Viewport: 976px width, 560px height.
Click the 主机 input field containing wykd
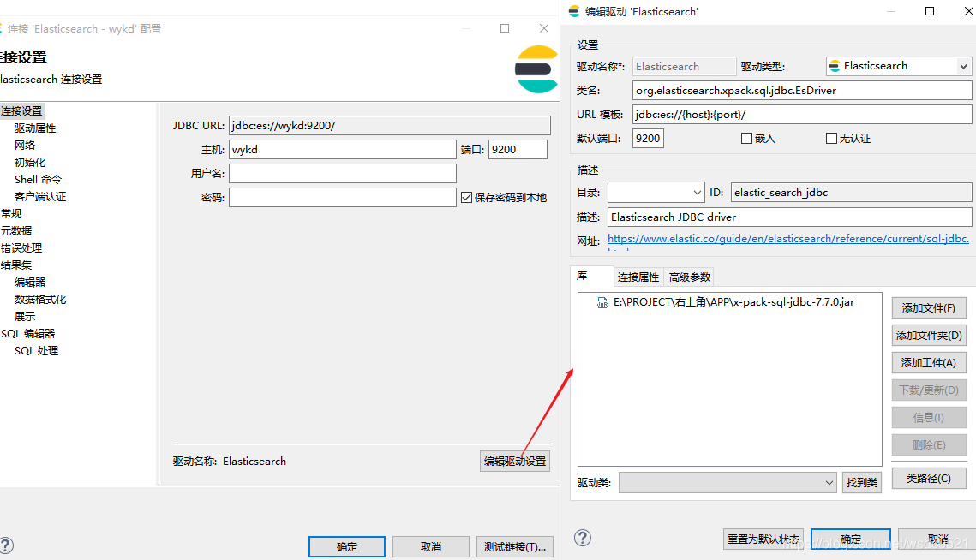click(343, 149)
